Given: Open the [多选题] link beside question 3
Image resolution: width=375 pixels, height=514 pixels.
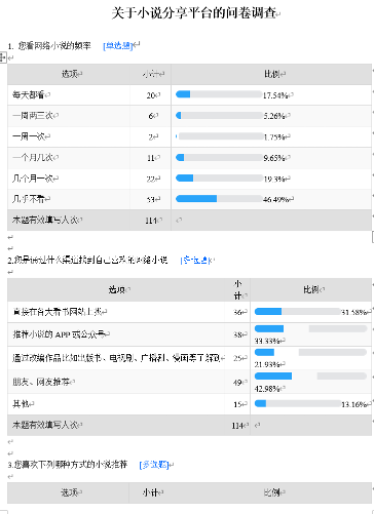Looking at the screenshot, I should tap(154, 465).
